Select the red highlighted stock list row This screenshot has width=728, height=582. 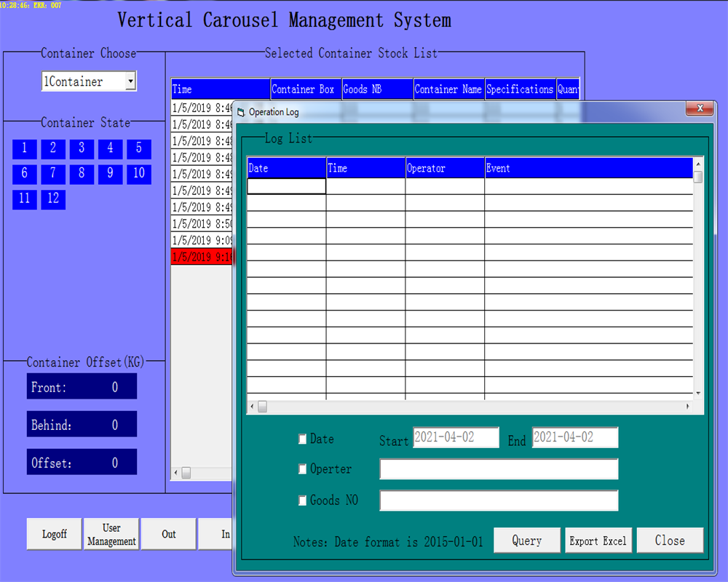click(202, 256)
